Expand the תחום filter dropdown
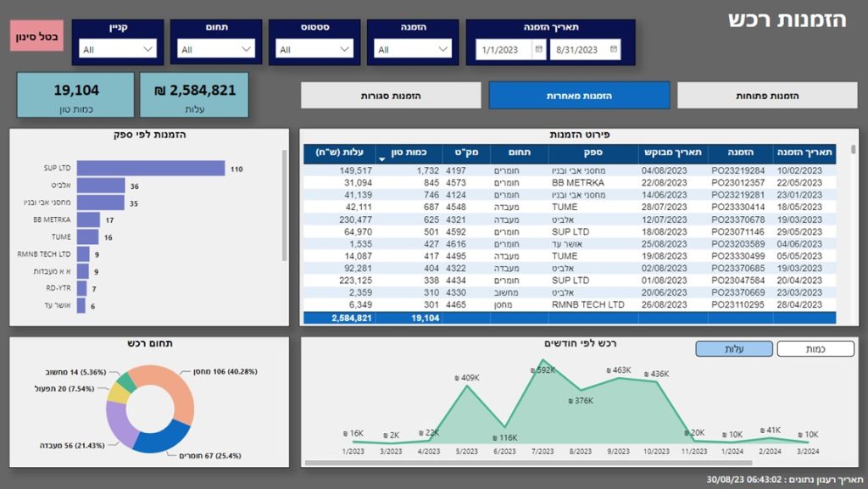868x489 pixels. (x=216, y=49)
